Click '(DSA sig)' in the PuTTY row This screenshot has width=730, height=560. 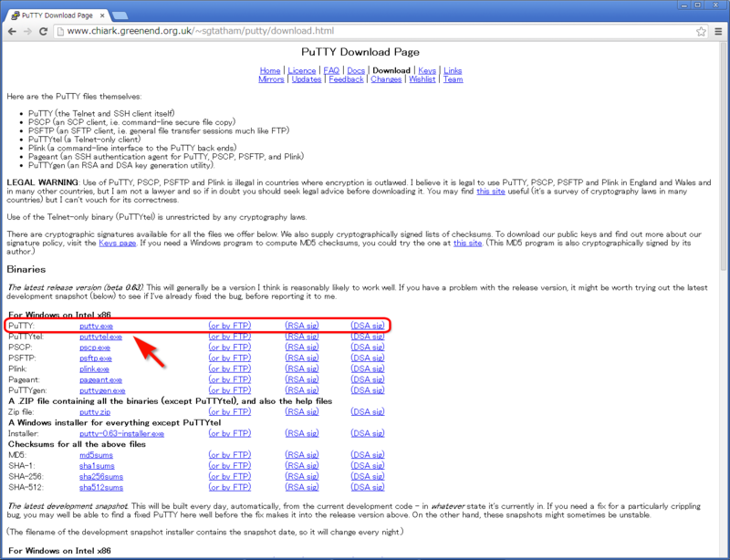click(368, 326)
